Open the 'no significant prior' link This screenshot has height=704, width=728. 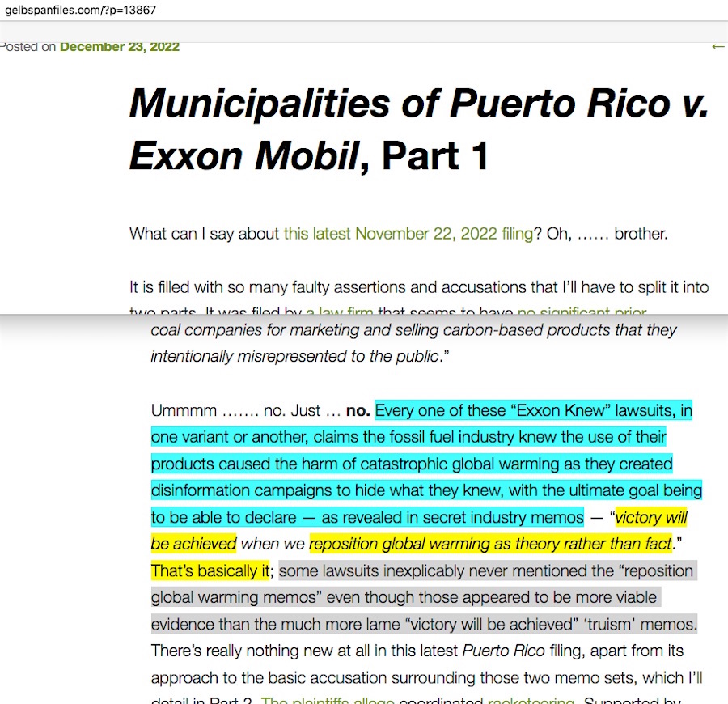tap(582, 312)
